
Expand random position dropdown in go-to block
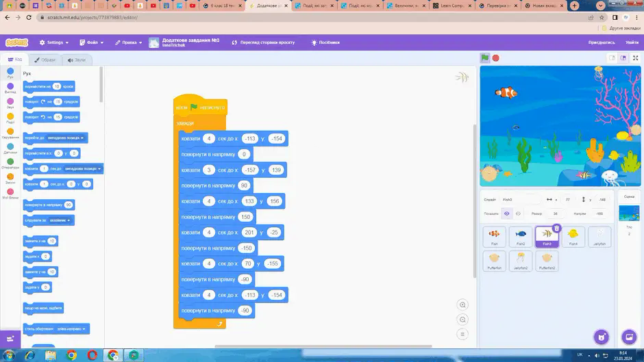[66, 138]
